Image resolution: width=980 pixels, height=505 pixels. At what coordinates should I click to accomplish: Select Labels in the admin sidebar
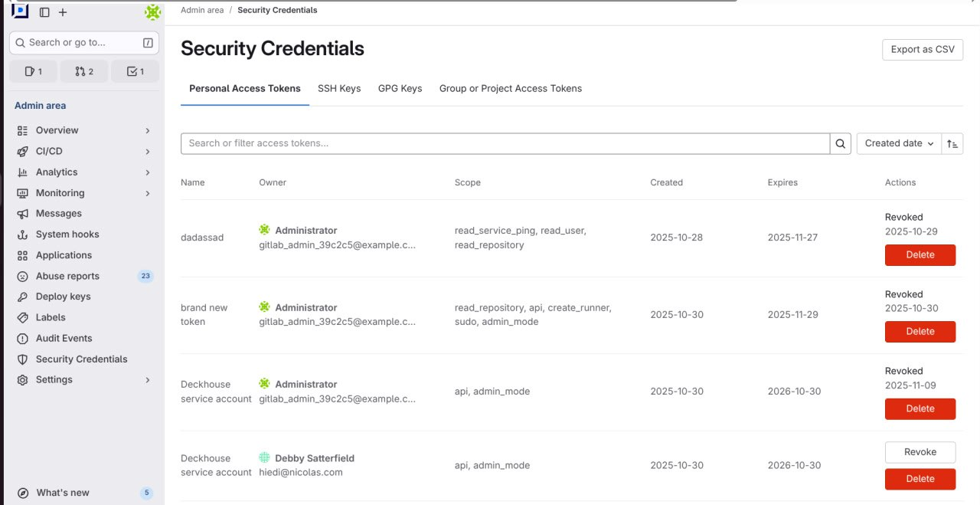(x=51, y=317)
